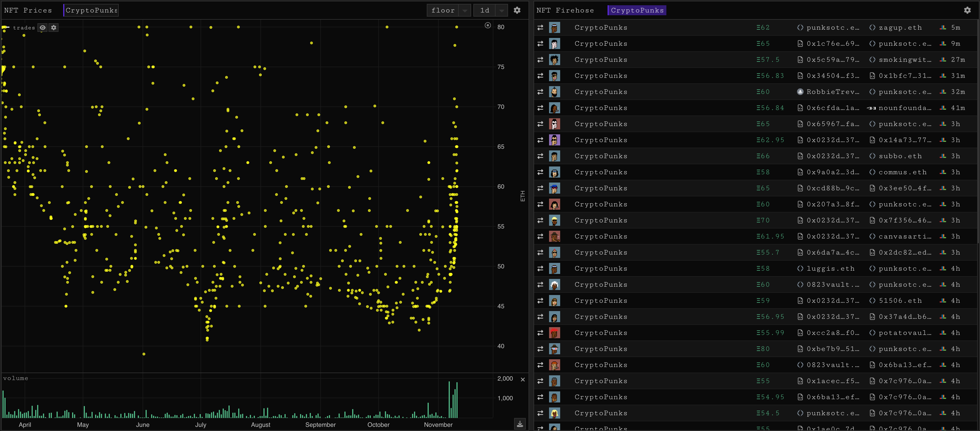Open RobbieTrev… seller profile link

[x=832, y=92]
